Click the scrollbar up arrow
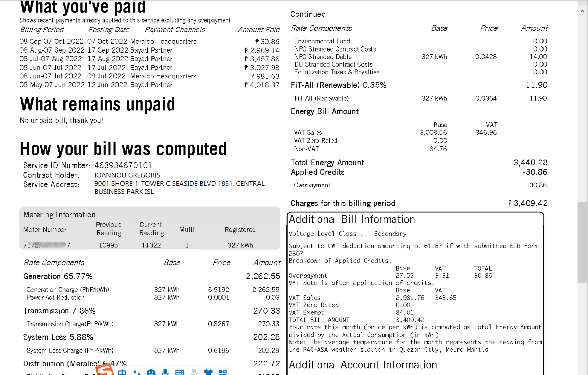 (x=582, y=11)
